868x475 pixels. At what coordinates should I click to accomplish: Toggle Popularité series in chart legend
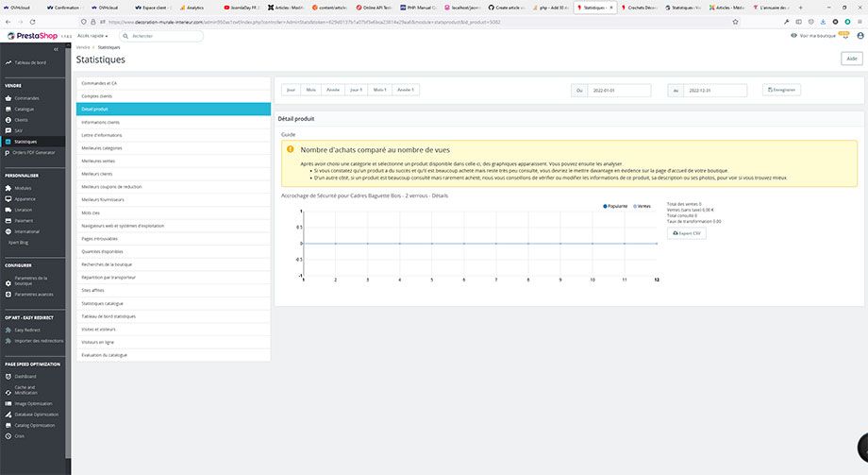[615, 206]
